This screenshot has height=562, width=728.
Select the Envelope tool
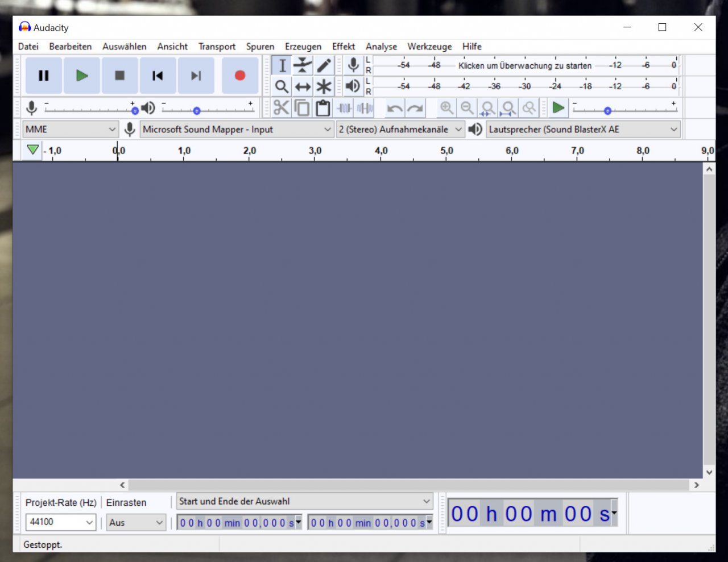(x=303, y=65)
